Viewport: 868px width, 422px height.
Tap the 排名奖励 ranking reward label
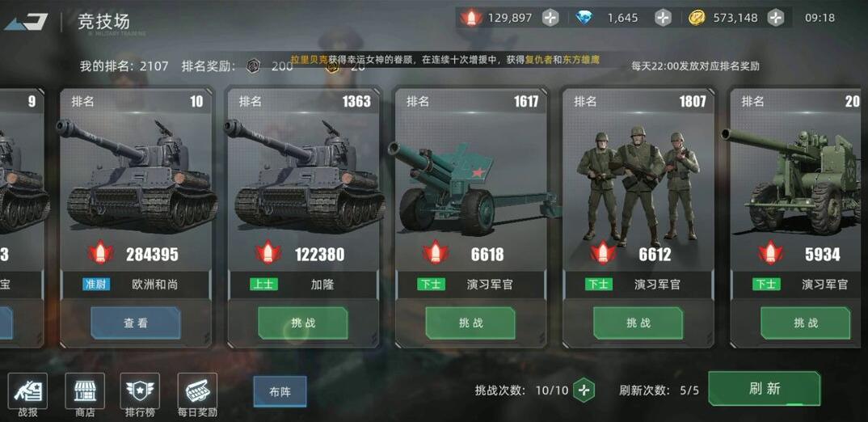tap(209, 66)
